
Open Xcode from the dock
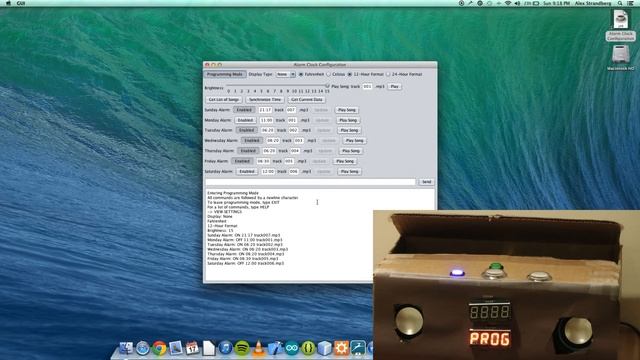click(275, 348)
